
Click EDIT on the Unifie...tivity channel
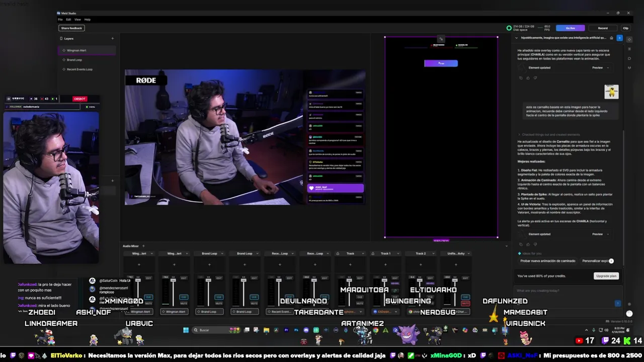465,278
